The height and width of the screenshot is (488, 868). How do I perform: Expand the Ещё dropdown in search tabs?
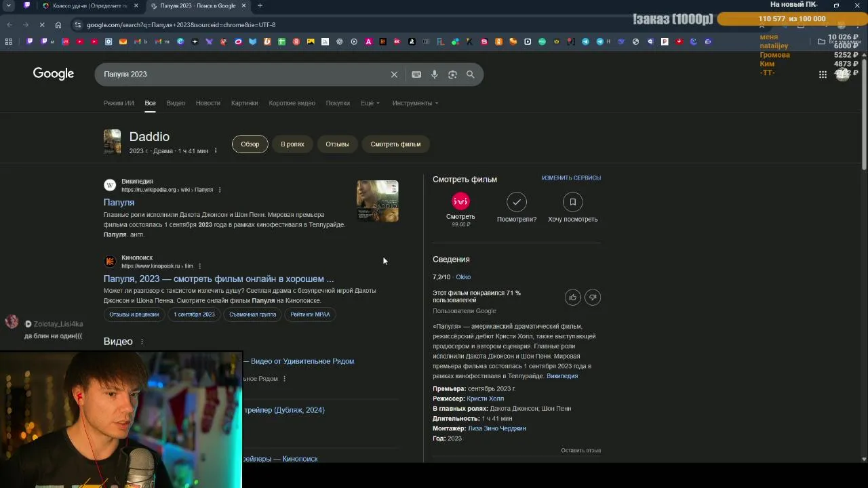370,103
